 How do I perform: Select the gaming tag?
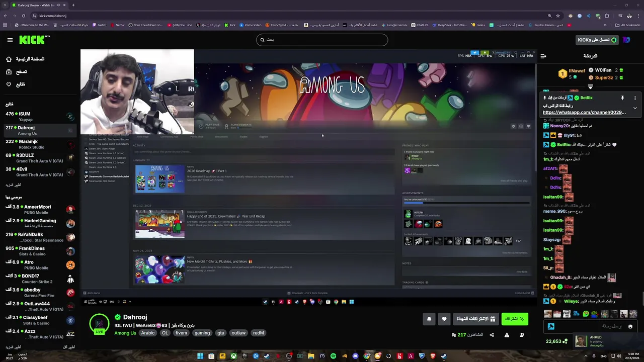[x=202, y=333]
